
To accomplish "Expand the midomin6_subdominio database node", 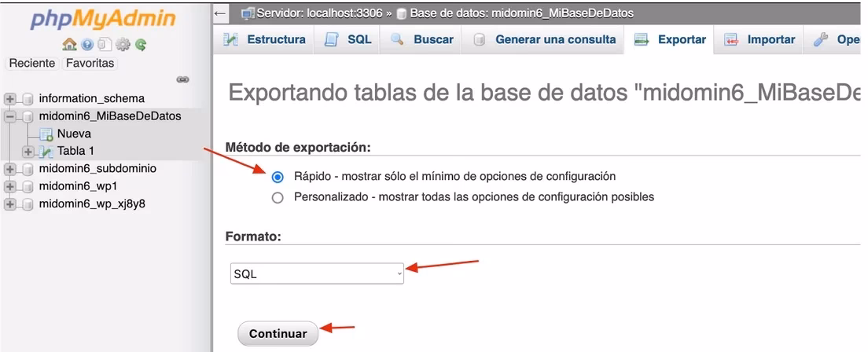I will click(x=9, y=169).
